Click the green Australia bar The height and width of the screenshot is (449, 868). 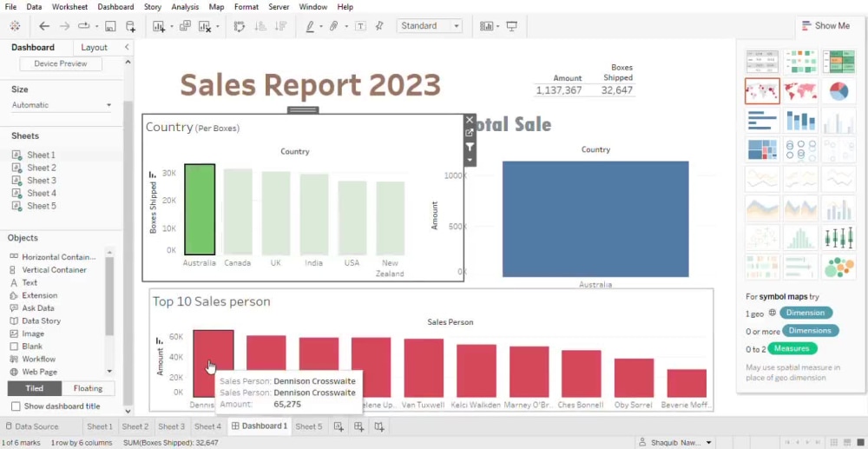tap(200, 209)
